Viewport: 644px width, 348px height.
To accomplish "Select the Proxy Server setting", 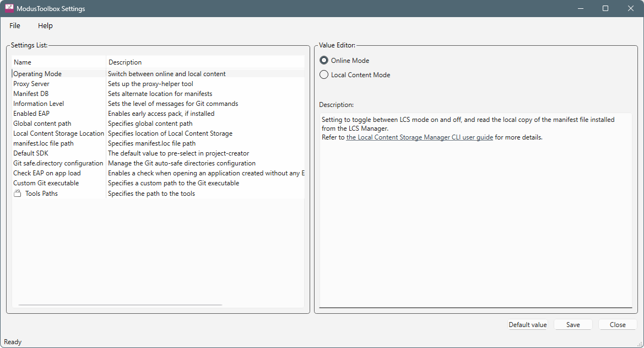I will click(31, 84).
